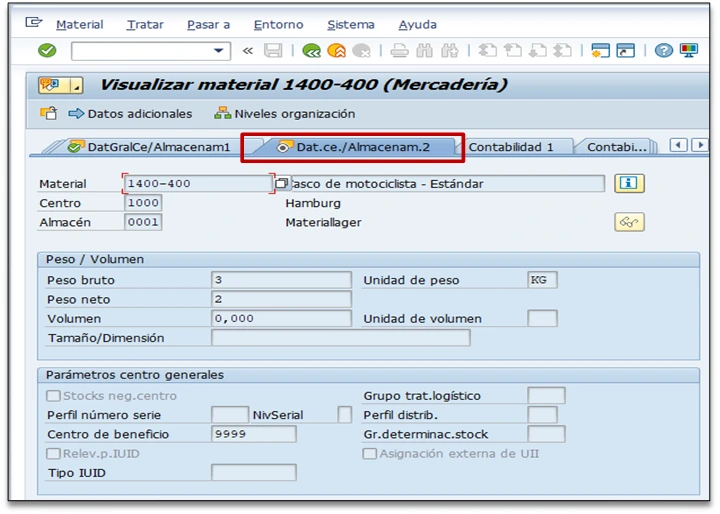Click Niveles organización button
The height and width of the screenshot is (514, 720).
[x=285, y=113]
